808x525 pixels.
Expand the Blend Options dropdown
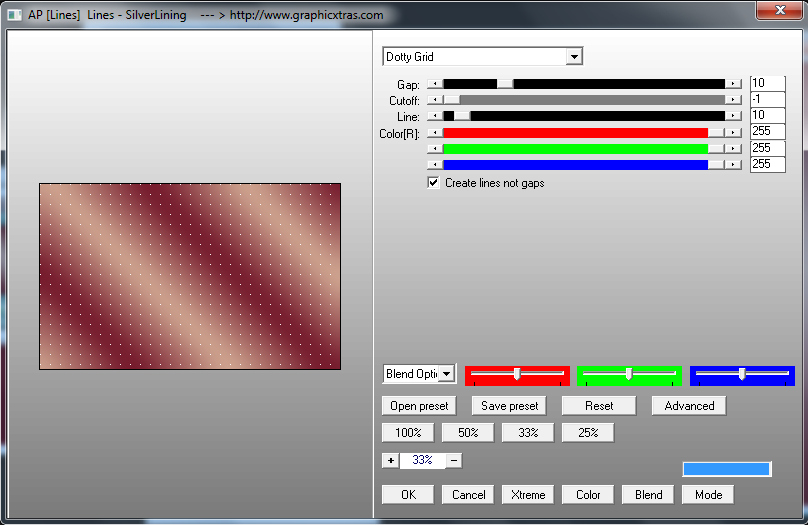446,374
